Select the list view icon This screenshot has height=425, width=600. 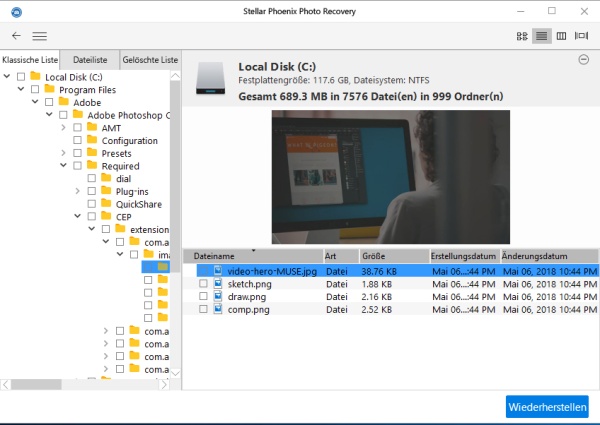coord(541,36)
